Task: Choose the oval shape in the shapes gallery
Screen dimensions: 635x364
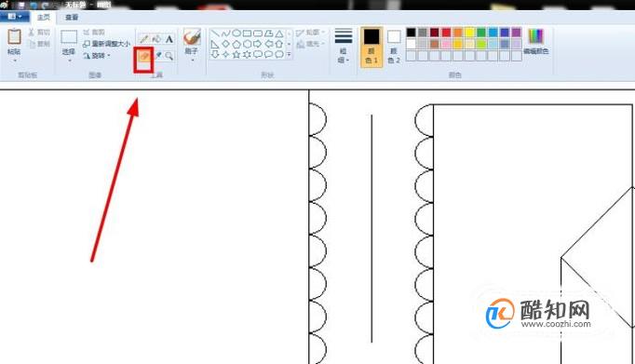Action: 236,34
